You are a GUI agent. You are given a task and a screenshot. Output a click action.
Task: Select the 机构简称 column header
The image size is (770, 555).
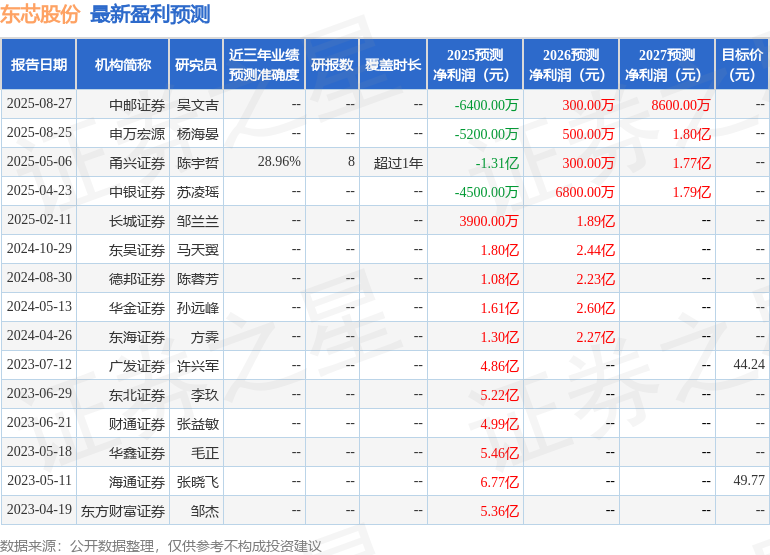[123, 64]
